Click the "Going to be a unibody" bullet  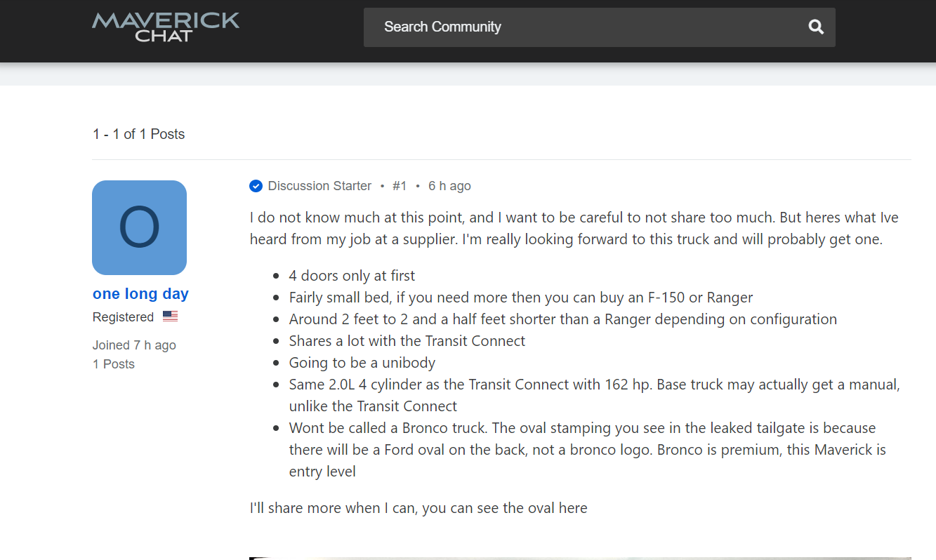pyautogui.click(x=362, y=363)
